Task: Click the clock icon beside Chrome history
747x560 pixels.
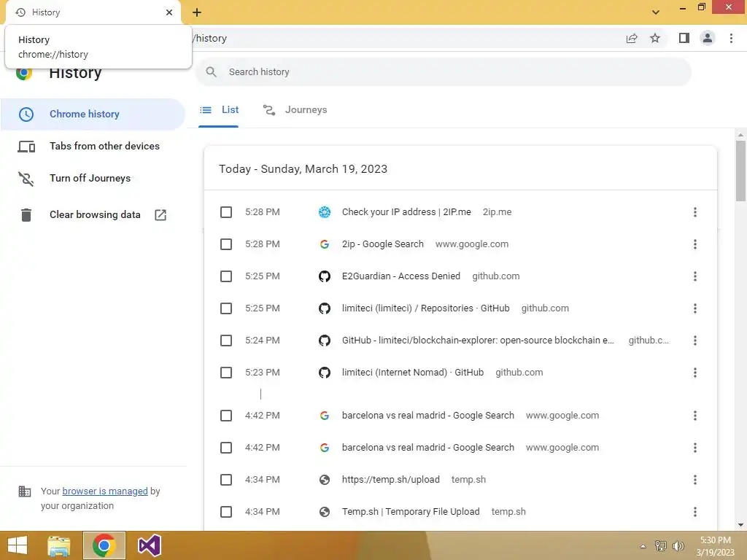Action: tap(26, 114)
